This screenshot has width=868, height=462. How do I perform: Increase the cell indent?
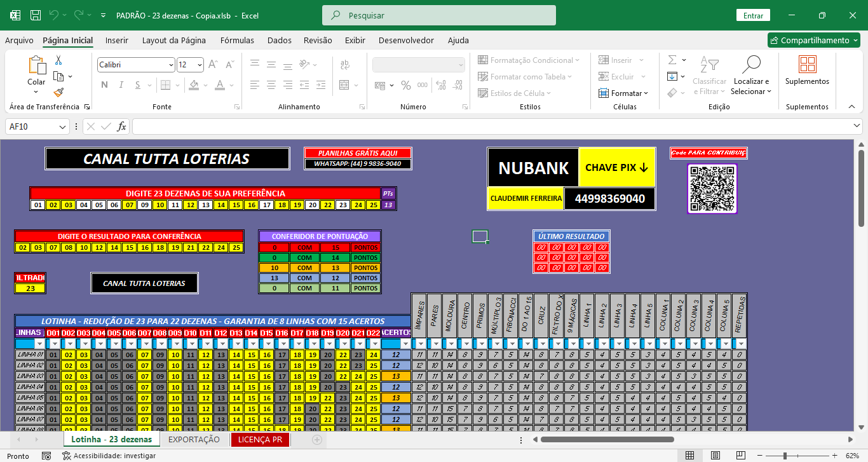click(322, 85)
